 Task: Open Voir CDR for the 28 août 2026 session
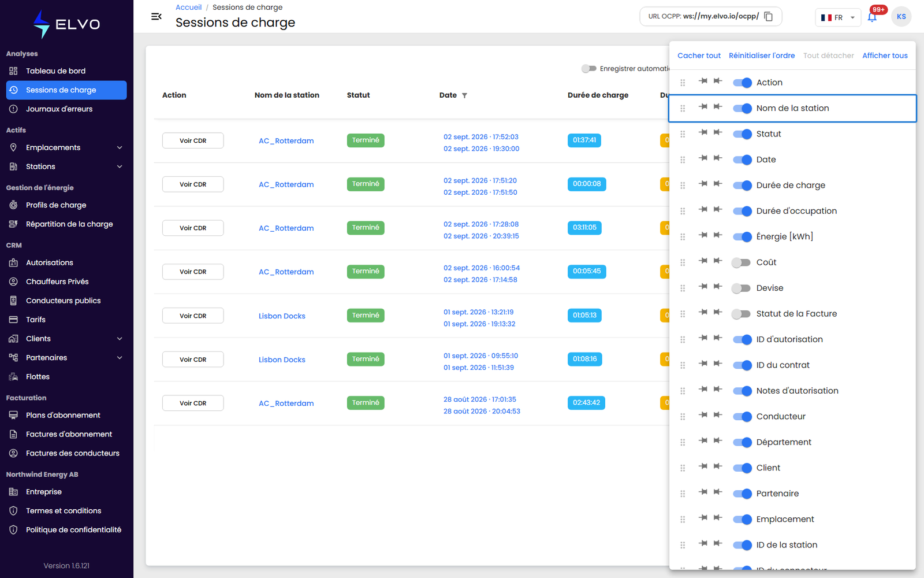[193, 403]
